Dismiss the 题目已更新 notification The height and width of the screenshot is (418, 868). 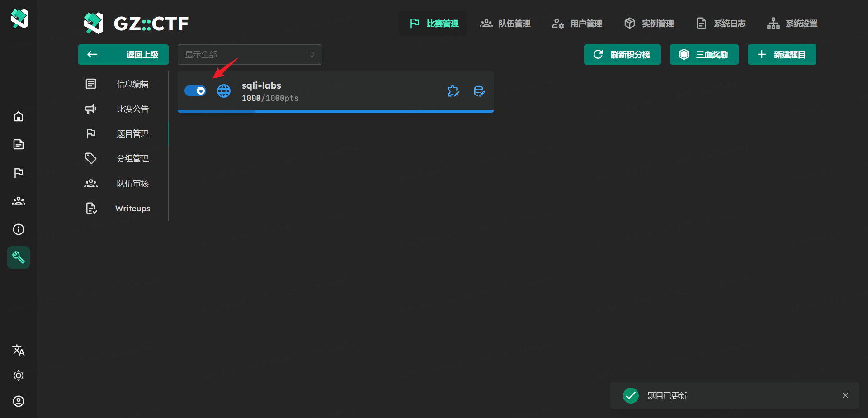pyautogui.click(x=845, y=395)
